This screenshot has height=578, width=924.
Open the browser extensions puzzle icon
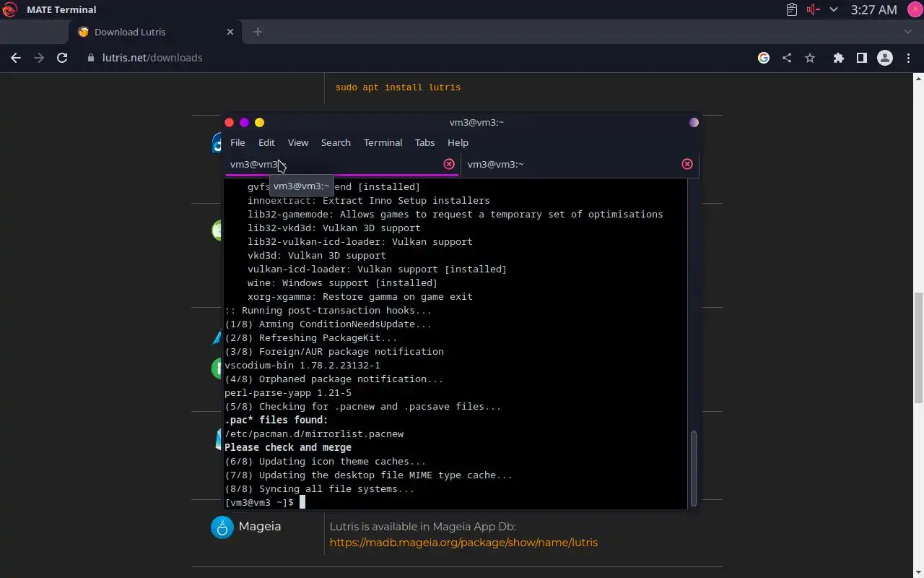(838, 58)
